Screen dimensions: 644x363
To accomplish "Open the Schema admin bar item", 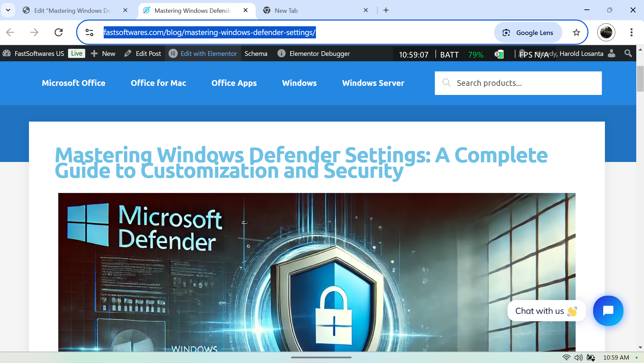I will (x=256, y=54).
